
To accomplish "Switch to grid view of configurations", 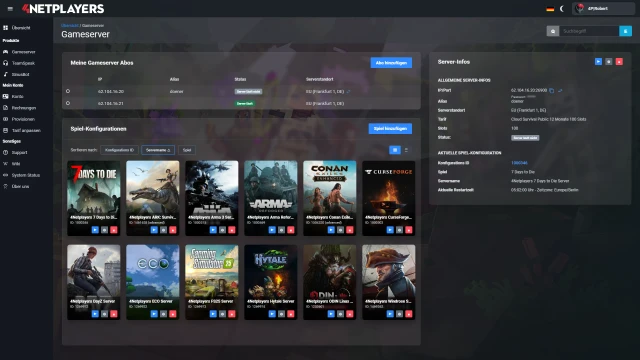I will tap(395, 150).
